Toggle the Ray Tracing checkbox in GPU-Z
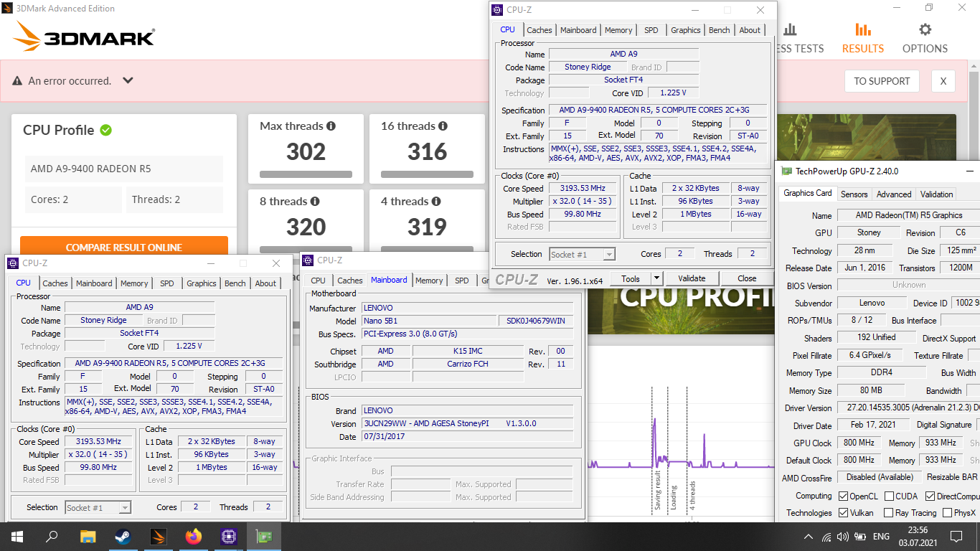 coord(890,513)
